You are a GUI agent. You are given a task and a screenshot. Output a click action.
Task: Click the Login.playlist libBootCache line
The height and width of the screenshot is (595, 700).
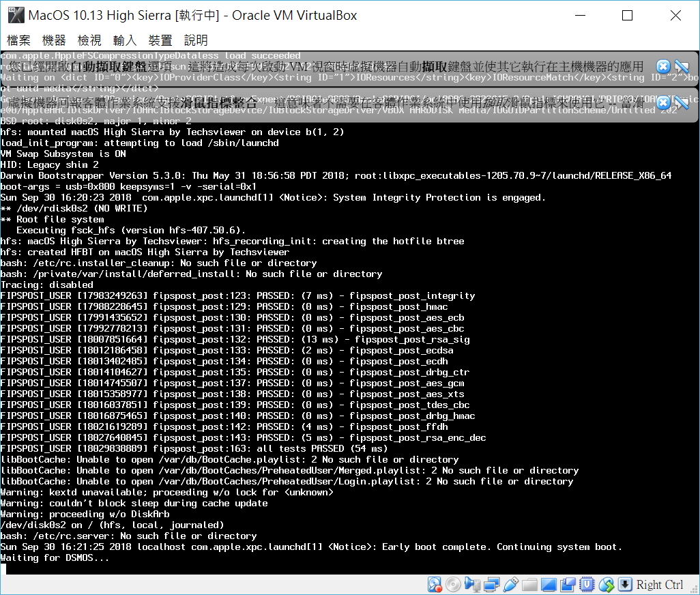[287, 482]
